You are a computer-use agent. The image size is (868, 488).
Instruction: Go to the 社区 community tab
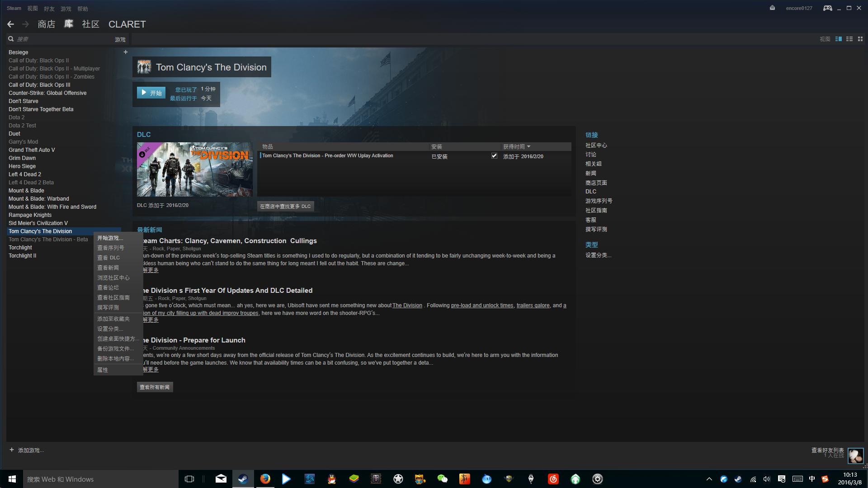tap(90, 24)
